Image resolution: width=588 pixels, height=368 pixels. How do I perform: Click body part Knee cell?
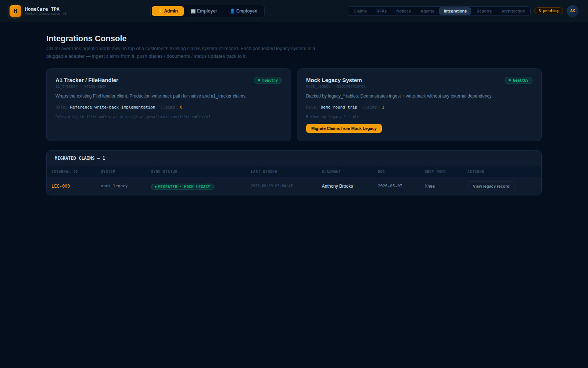pos(430,186)
